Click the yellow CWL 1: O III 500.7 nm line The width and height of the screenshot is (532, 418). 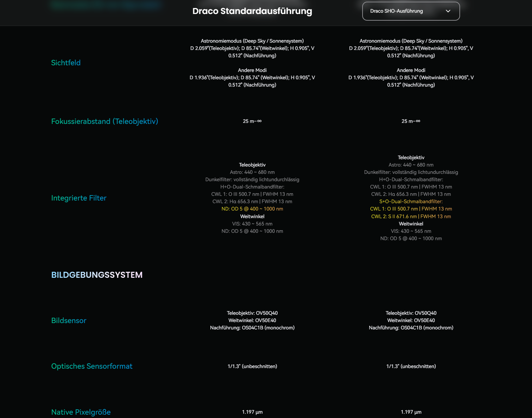(x=411, y=209)
